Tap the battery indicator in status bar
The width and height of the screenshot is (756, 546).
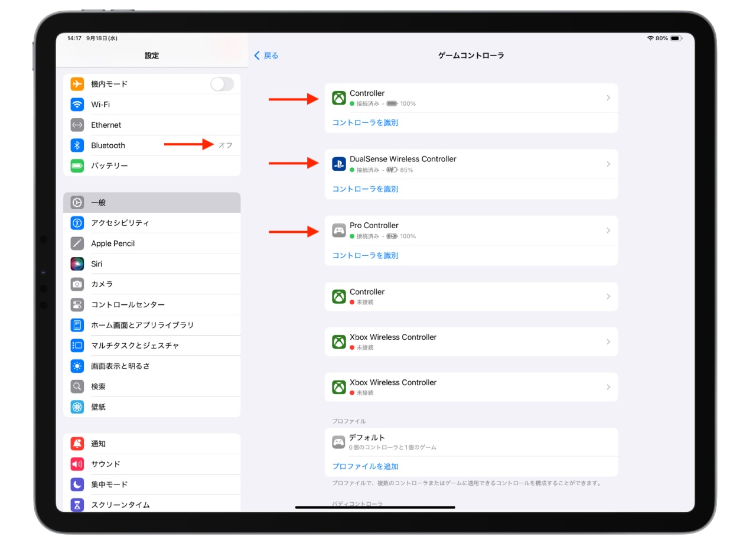pos(676,38)
